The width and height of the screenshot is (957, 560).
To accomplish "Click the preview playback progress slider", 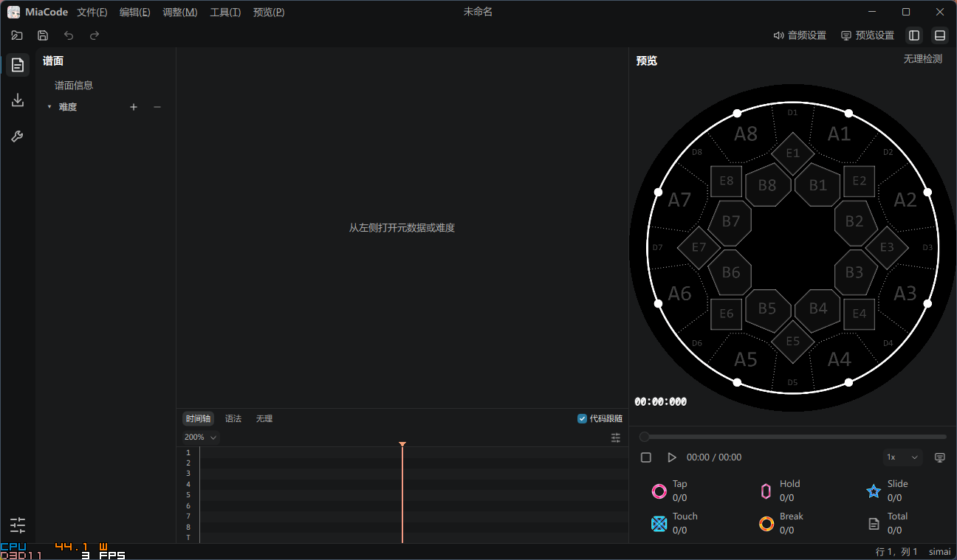I will [x=793, y=437].
